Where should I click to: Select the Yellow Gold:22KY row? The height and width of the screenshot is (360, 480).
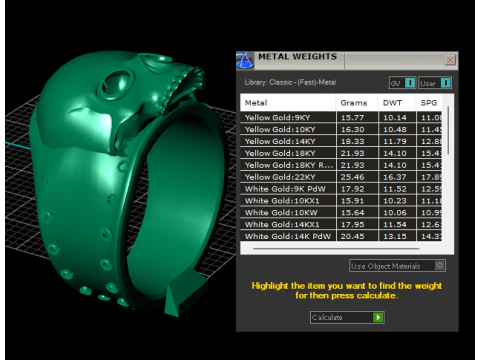coord(341,177)
